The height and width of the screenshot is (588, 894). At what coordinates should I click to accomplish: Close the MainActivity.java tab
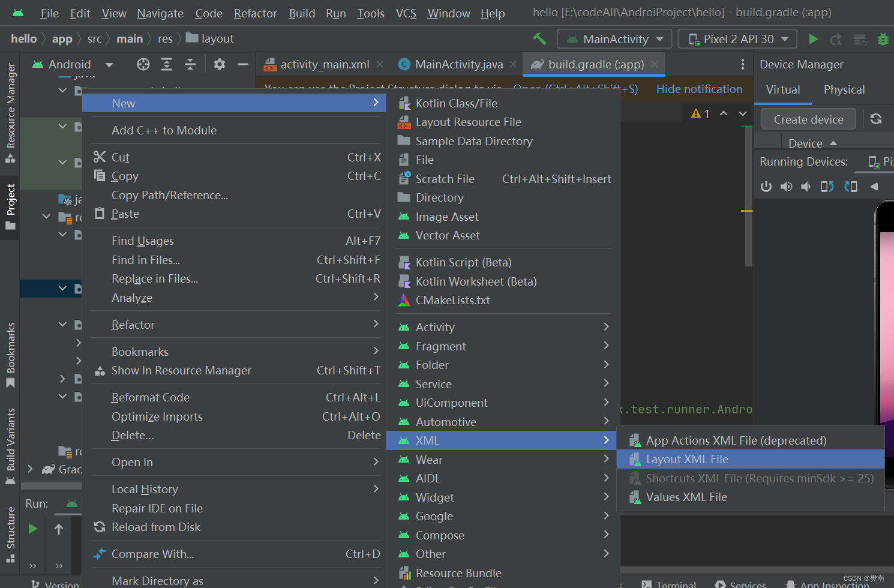pos(513,64)
